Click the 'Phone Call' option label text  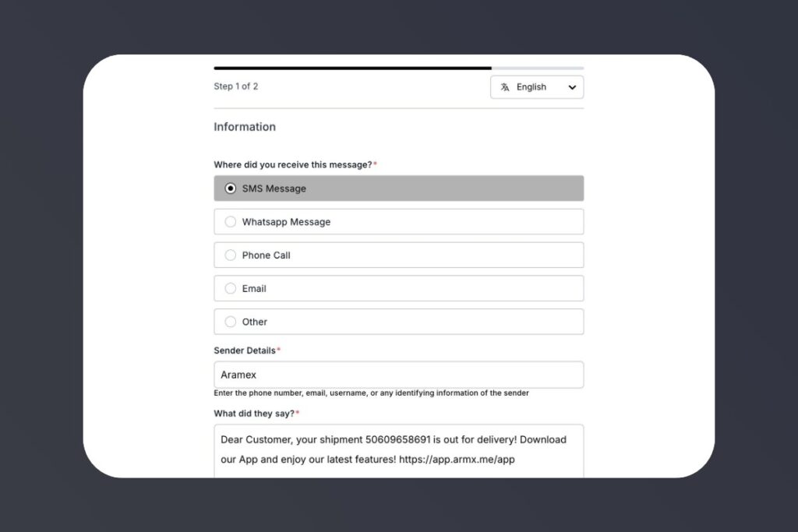click(266, 255)
